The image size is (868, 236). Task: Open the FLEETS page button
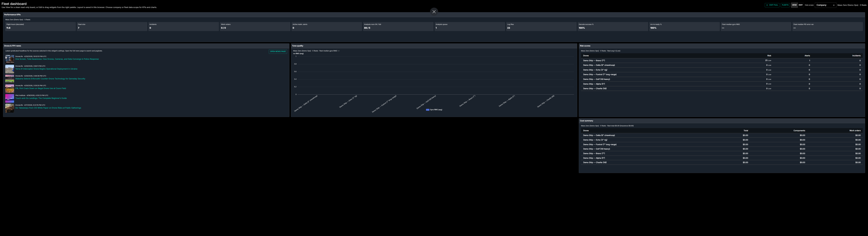785,5
